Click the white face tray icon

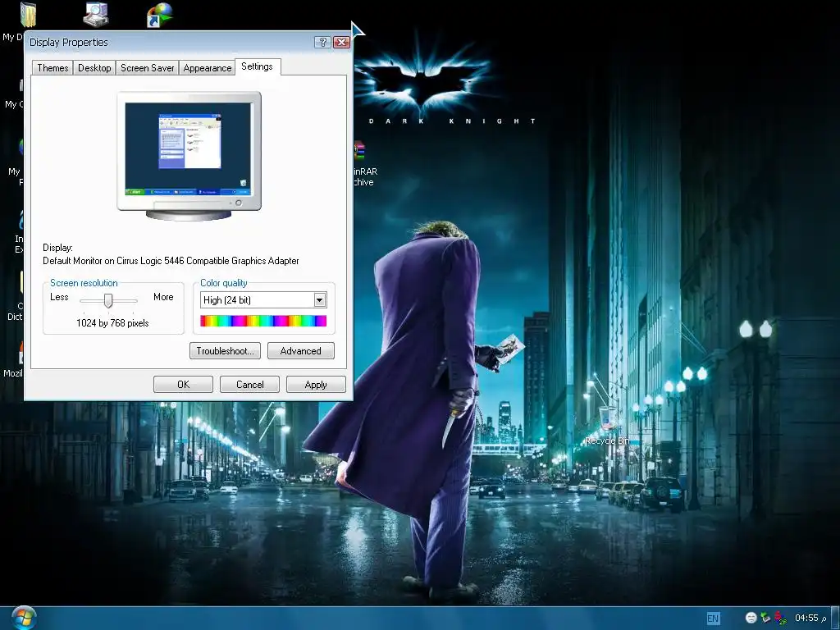click(x=751, y=618)
